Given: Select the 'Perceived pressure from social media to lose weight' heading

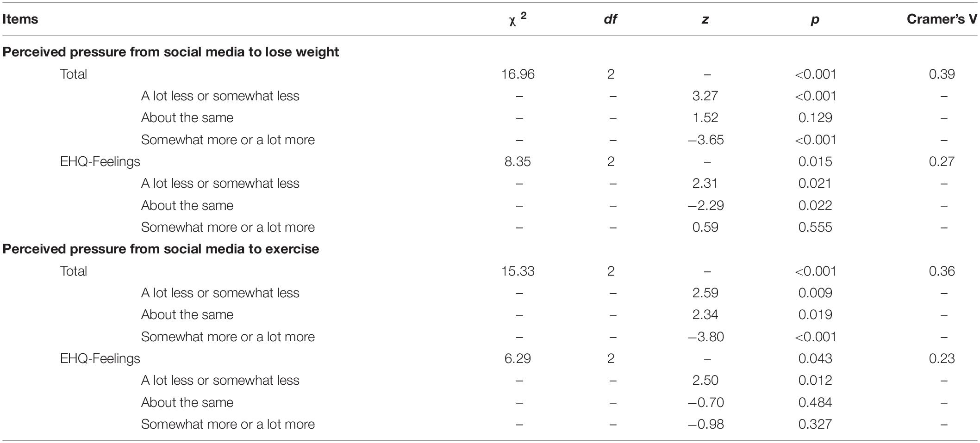Looking at the screenshot, I should pos(171,52).
